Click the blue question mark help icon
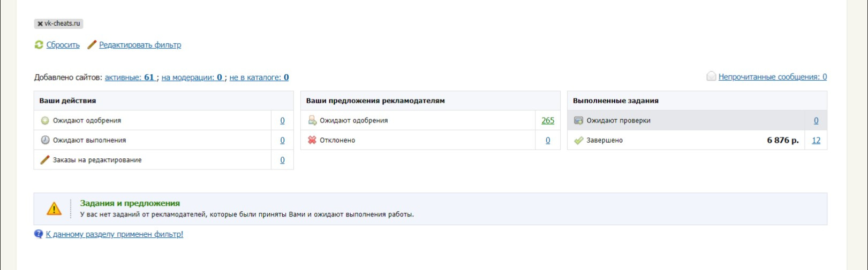 click(39, 234)
